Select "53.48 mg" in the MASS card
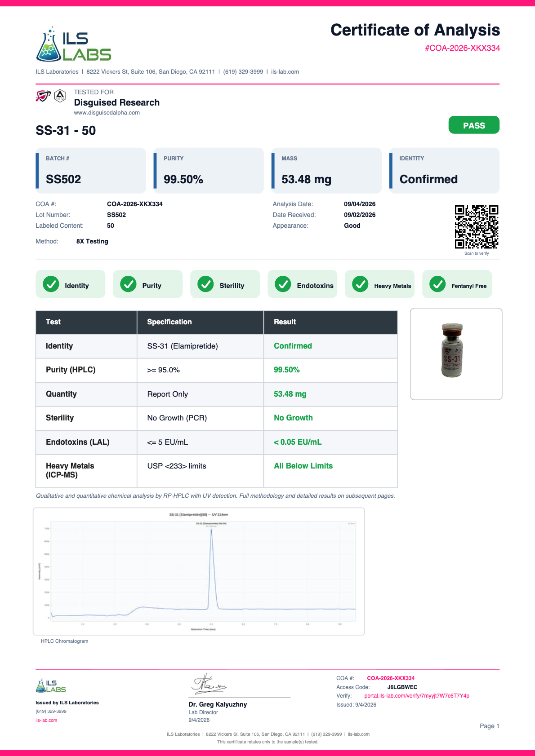Image resolution: width=535 pixels, height=756 pixels. (307, 179)
